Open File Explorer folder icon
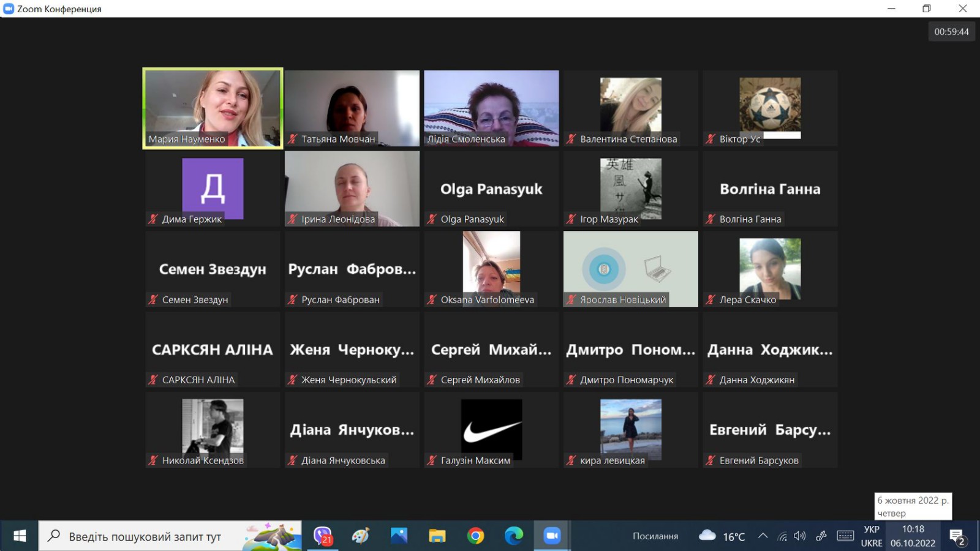Viewport: 980px width, 551px height. (x=437, y=536)
